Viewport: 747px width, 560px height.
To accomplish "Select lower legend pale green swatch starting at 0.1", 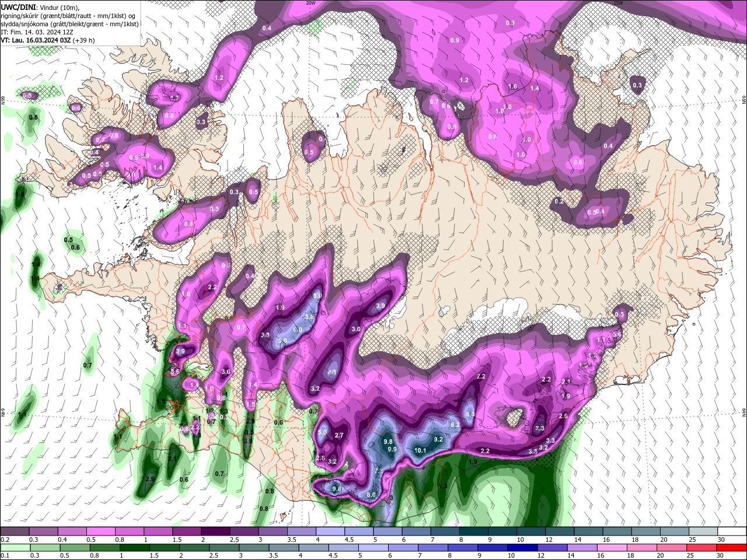I will [x=15, y=548].
